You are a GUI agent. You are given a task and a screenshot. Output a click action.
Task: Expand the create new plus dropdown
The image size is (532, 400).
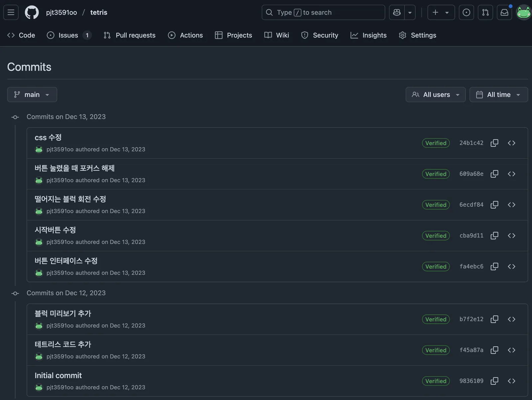pyautogui.click(x=441, y=12)
